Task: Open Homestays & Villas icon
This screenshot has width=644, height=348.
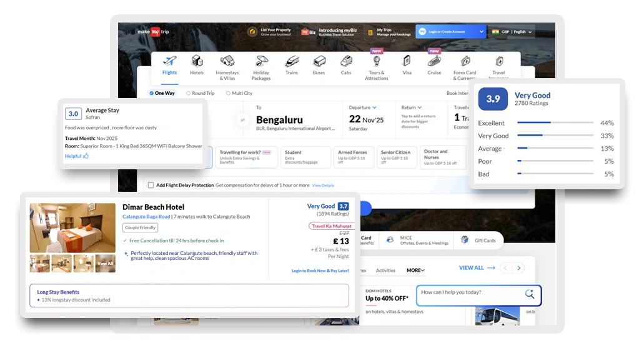Action: [x=227, y=61]
